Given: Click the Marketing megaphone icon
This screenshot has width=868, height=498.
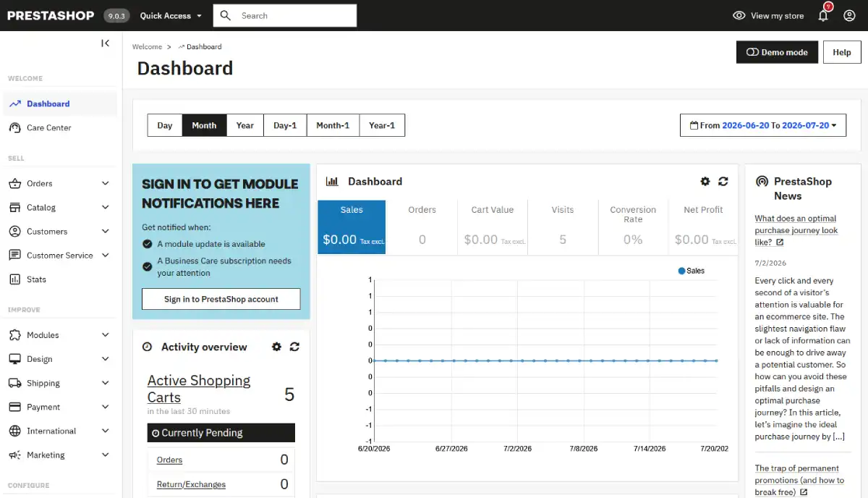Looking at the screenshot, I should pos(14,455).
